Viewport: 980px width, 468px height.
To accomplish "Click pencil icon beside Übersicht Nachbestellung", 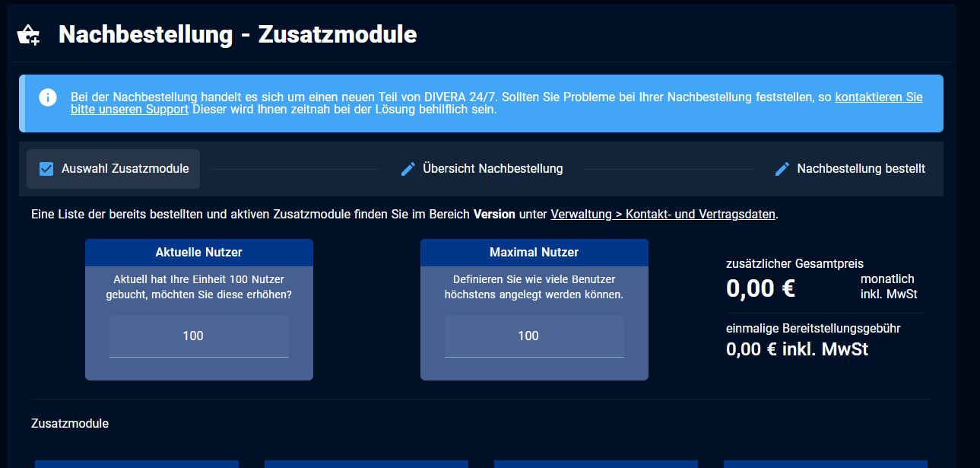I will tap(408, 169).
